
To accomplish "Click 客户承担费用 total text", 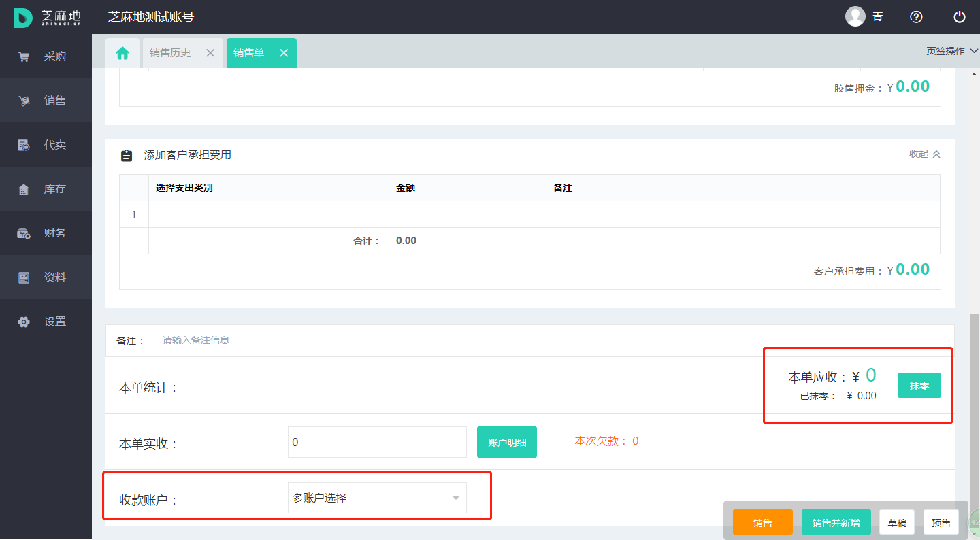I will [x=872, y=270].
